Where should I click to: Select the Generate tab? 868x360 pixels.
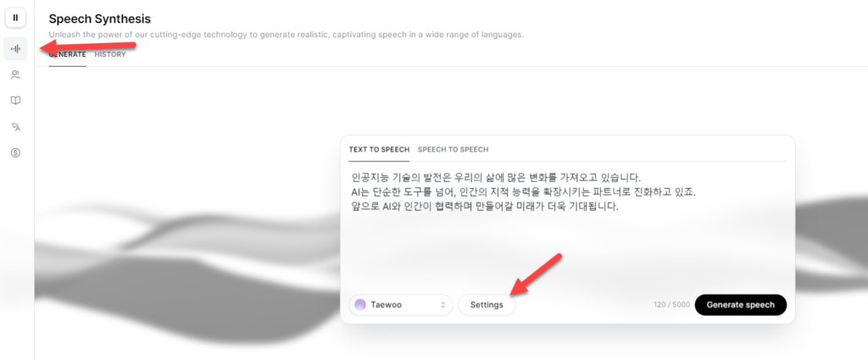[x=67, y=54]
